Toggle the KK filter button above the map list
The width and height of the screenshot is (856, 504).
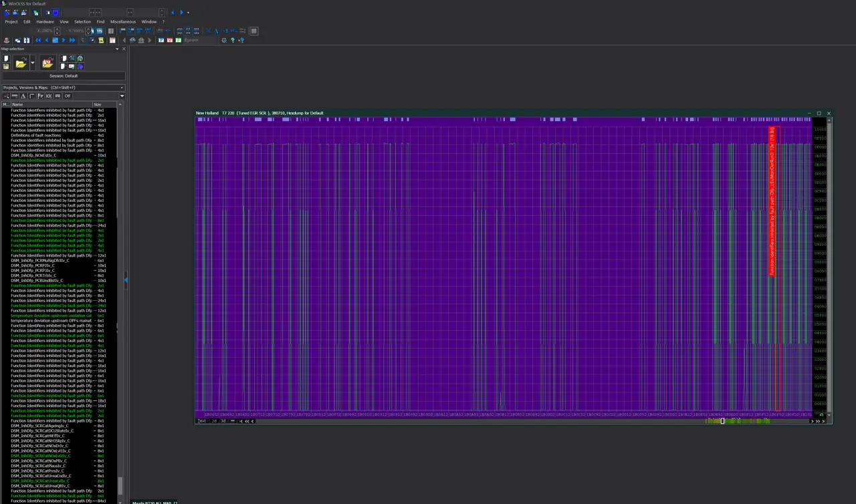pos(49,96)
